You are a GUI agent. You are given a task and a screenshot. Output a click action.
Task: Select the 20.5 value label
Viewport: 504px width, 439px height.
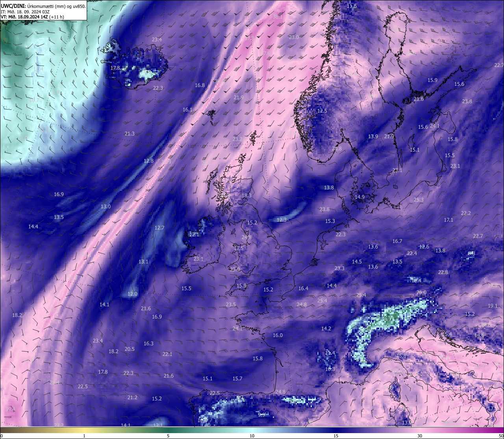coord(130,349)
